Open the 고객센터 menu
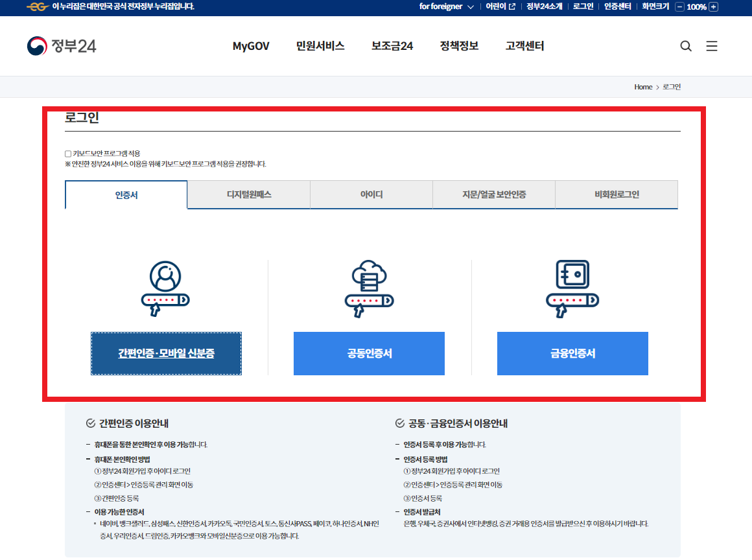 pyautogui.click(x=525, y=46)
